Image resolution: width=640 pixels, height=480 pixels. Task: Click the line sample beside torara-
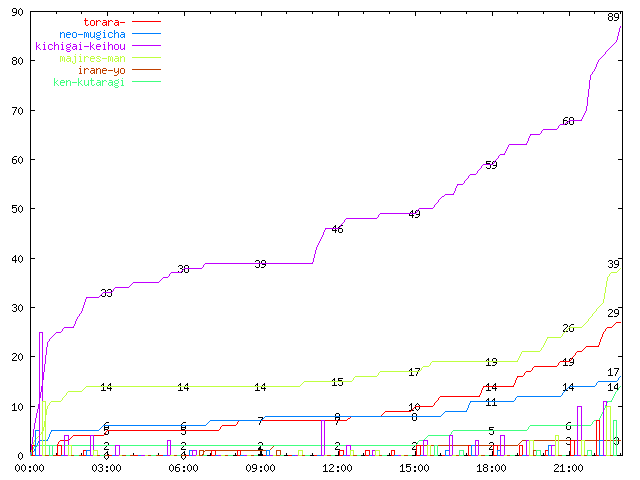pyautogui.click(x=145, y=21)
